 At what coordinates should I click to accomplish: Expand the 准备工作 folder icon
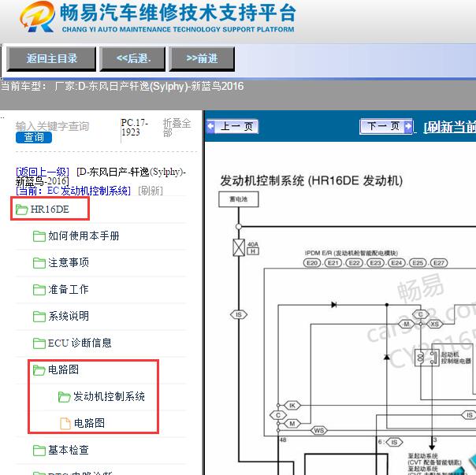click(39, 290)
